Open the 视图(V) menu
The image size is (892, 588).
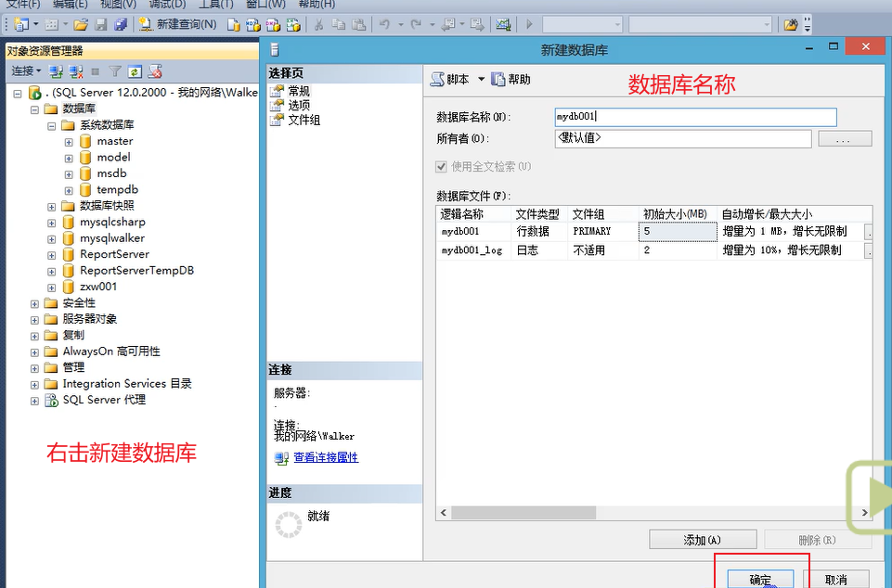click(x=118, y=4)
